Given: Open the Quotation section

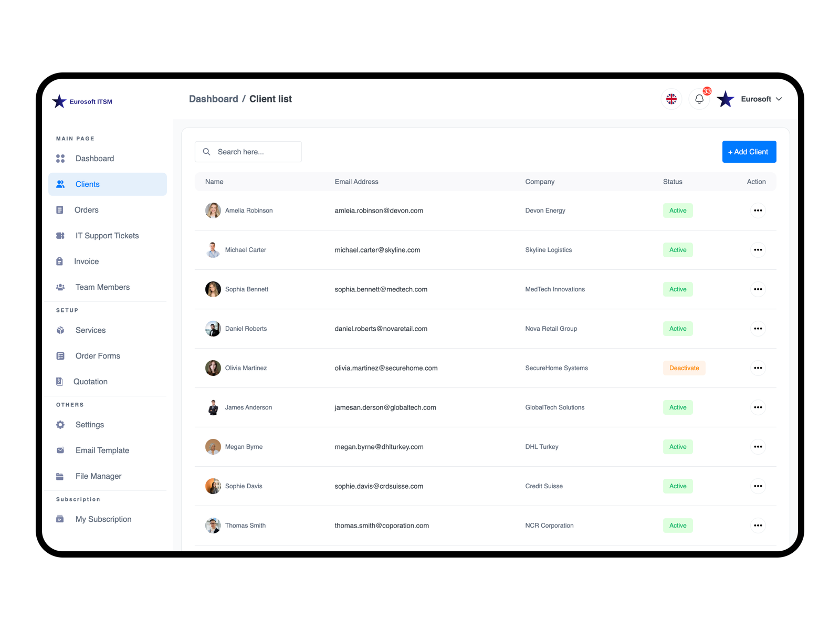Looking at the screenshot, I should (90, 381).
